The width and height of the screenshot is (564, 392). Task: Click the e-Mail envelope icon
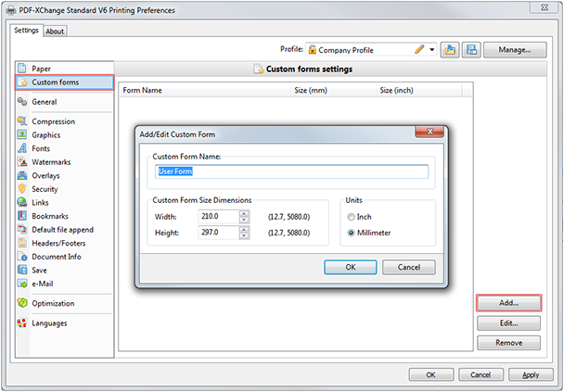22,284
